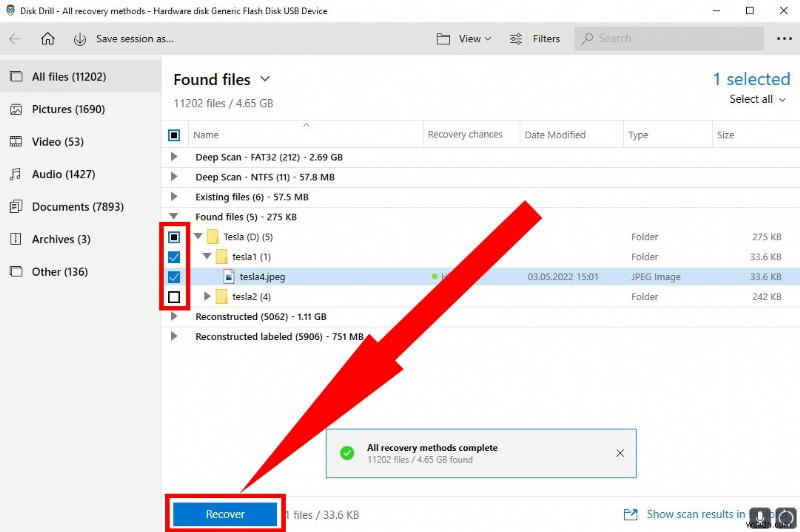
Task: Dismiss the recovery complete notification
Action: click(620, 453)
